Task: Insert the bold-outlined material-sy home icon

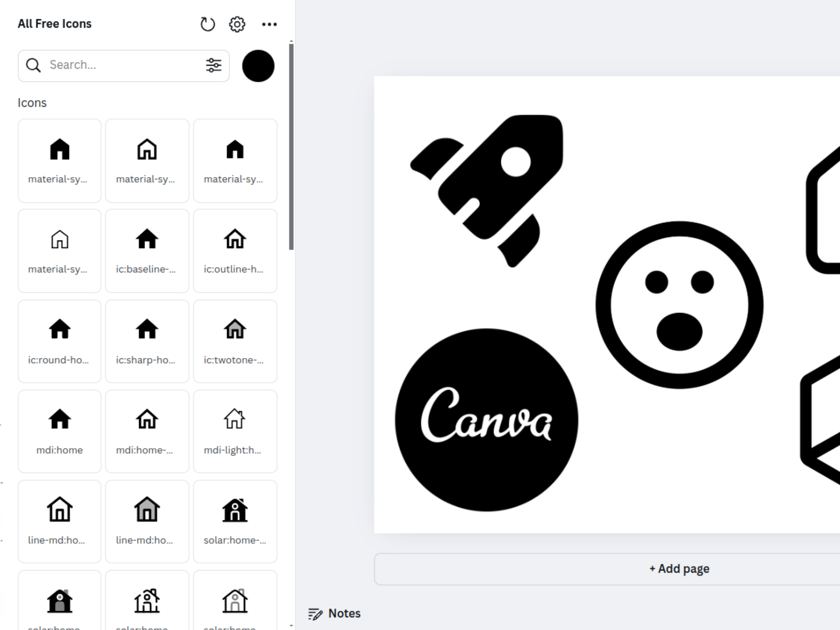Action: [147, 161]
